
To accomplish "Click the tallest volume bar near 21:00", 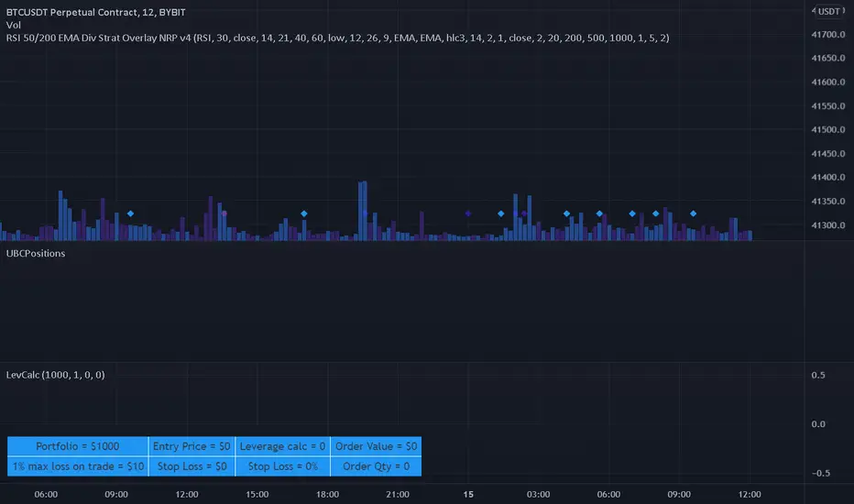I will [362, 211].
